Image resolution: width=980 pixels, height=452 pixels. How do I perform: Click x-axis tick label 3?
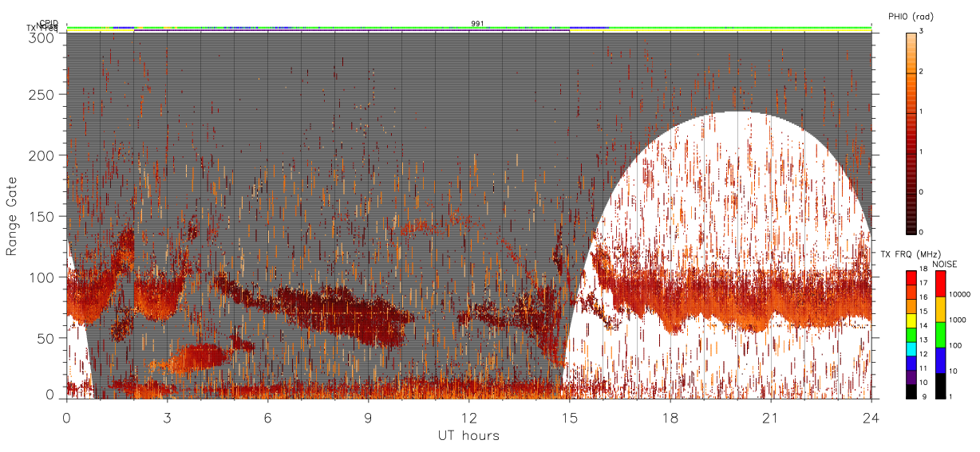[168, 417]
